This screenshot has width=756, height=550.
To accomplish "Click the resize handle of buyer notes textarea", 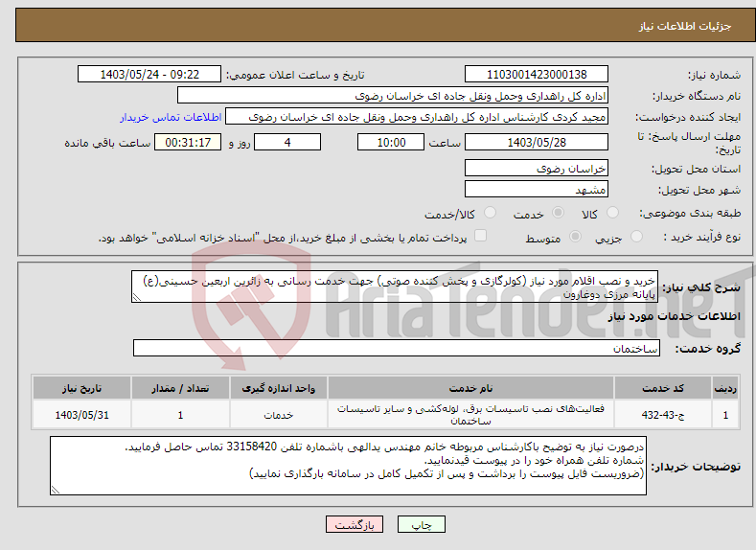I will [x=56, y=490].
